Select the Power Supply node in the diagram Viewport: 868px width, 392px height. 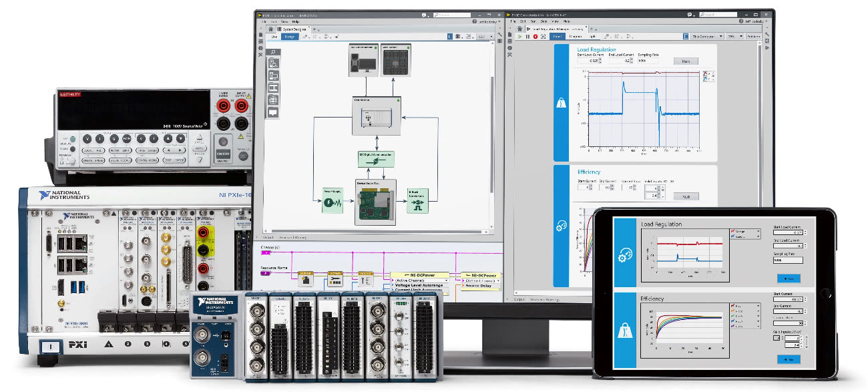tap(333, 200)
